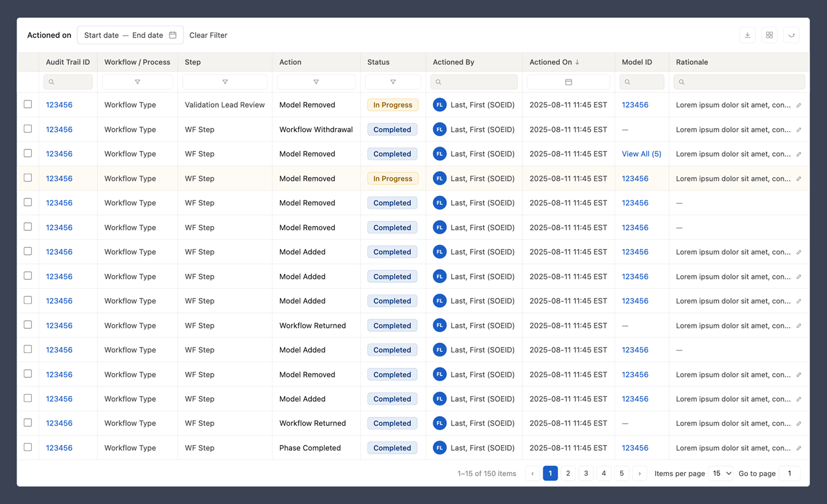Open calendar filter under Actioned On column

pyautogui.click(x=569, y=82)
